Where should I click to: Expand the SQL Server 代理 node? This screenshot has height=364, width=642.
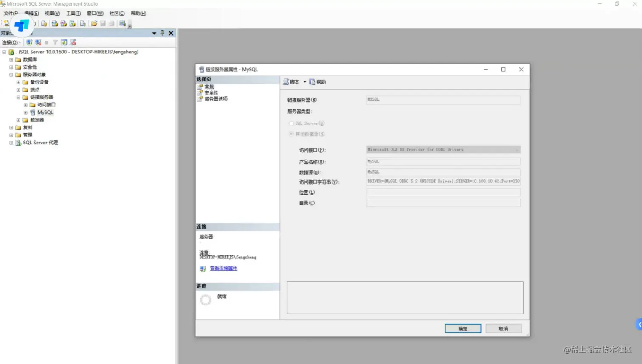pyautogui.click(x=11, y=143)
